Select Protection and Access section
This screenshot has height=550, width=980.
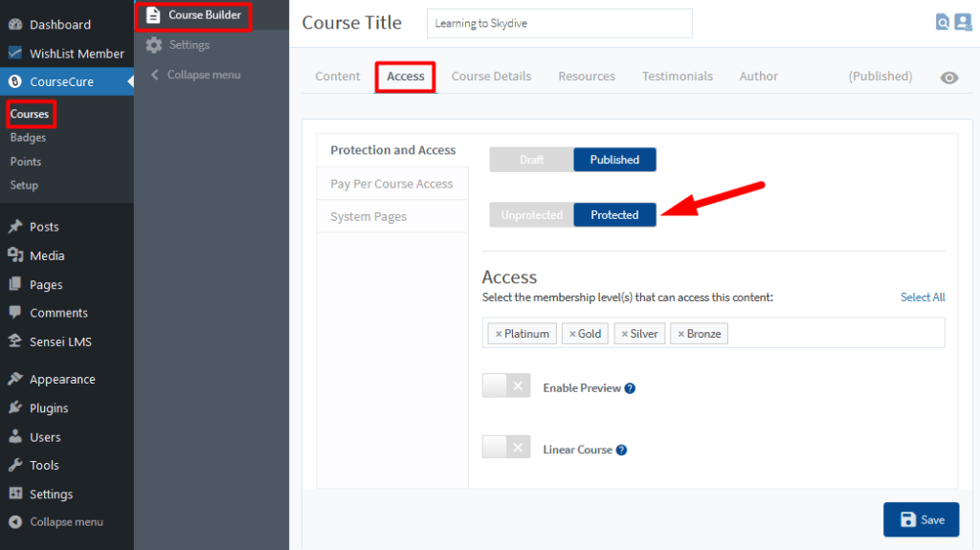click(x=392, y=150)
